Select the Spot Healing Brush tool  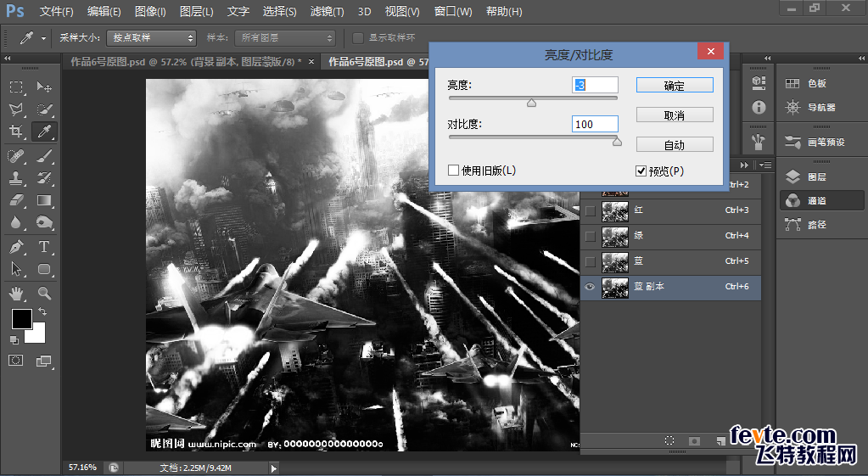pos(16,156)
